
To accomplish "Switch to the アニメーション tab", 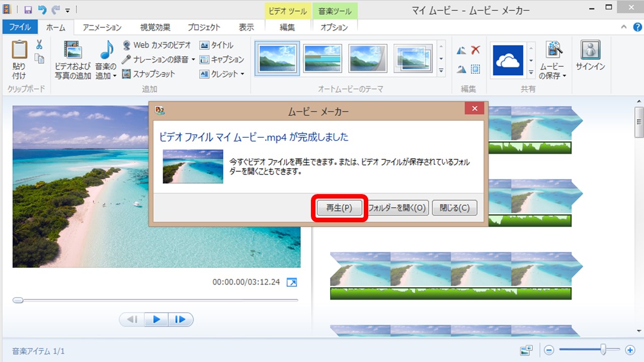I will tap(102, 27).
